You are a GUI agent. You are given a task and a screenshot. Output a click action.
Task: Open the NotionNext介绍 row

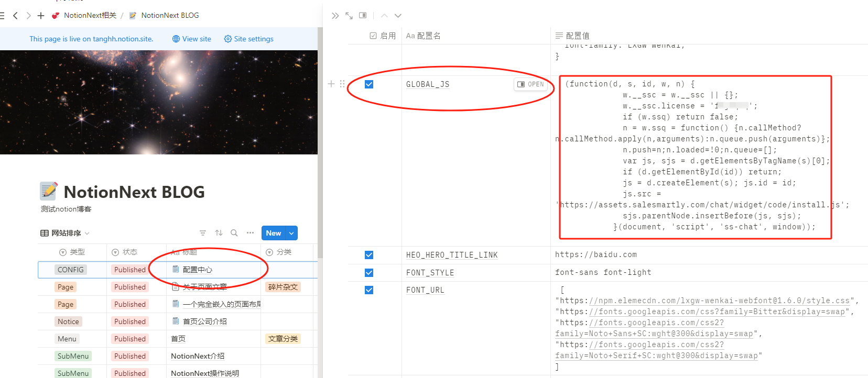[x=198, y=356]
